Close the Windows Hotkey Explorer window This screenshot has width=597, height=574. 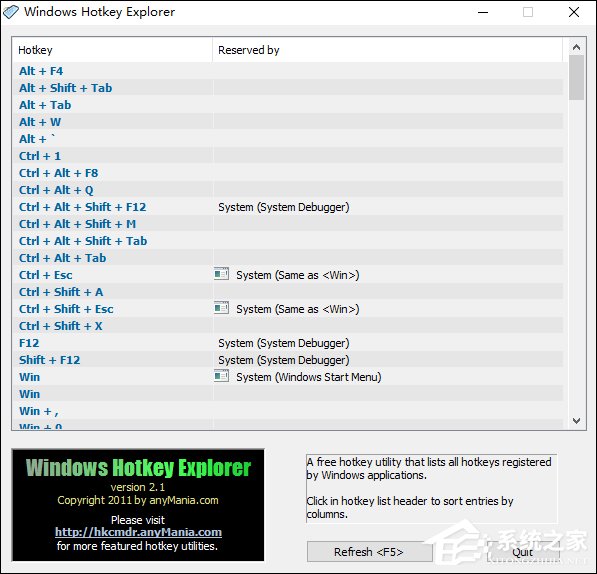(x=574, y=12)
